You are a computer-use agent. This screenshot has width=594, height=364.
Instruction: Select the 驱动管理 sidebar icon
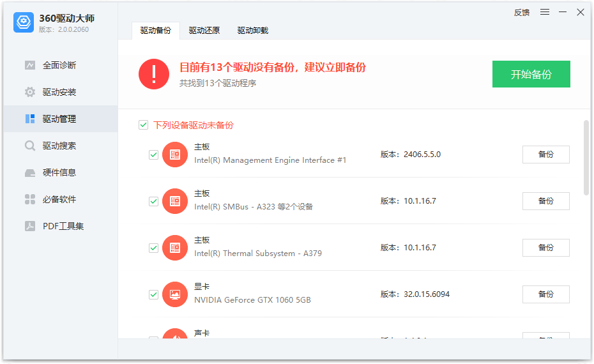(x=30, y=119)
